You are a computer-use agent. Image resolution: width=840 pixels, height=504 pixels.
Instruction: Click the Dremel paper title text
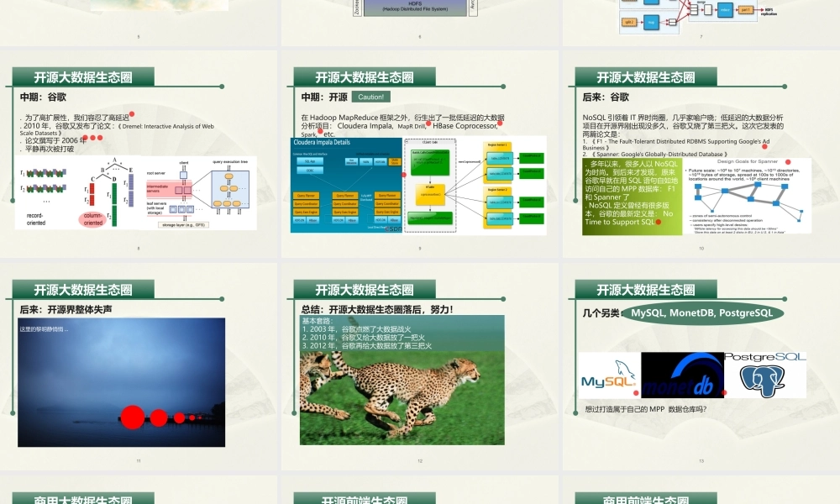118,129
